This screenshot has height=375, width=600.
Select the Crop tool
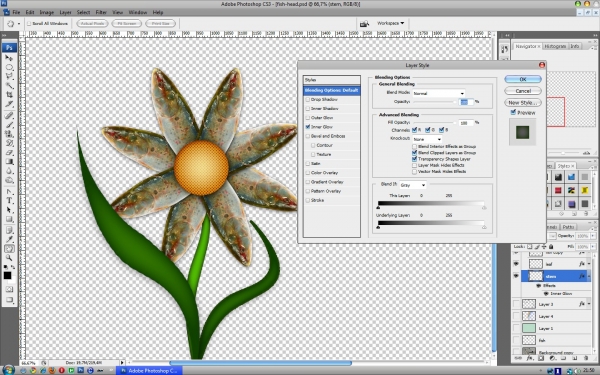pos(9,95)
